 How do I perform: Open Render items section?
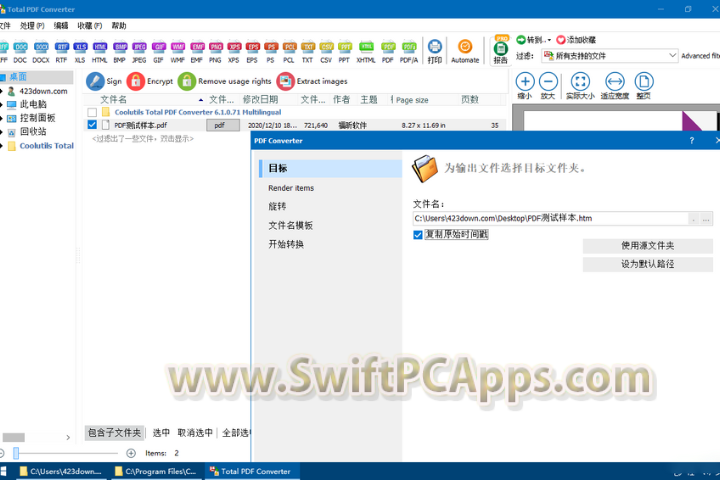pyautogui.click(x=291, y=188)
